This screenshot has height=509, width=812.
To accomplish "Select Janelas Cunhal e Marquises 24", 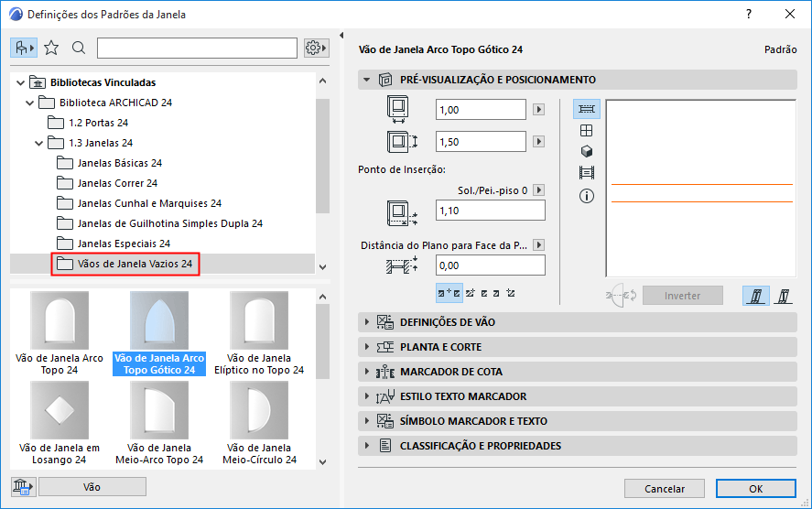I will [x=139, y=203].
